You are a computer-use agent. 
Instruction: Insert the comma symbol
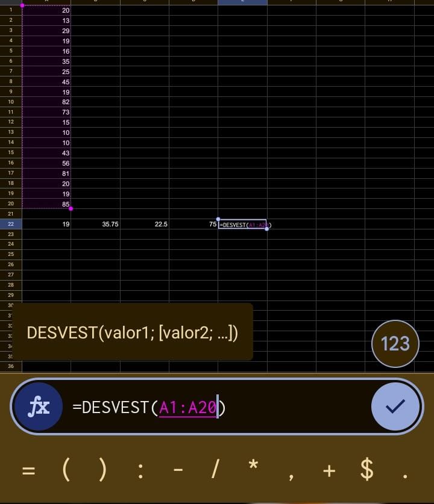pyautogui.click(x=291, y=473)
